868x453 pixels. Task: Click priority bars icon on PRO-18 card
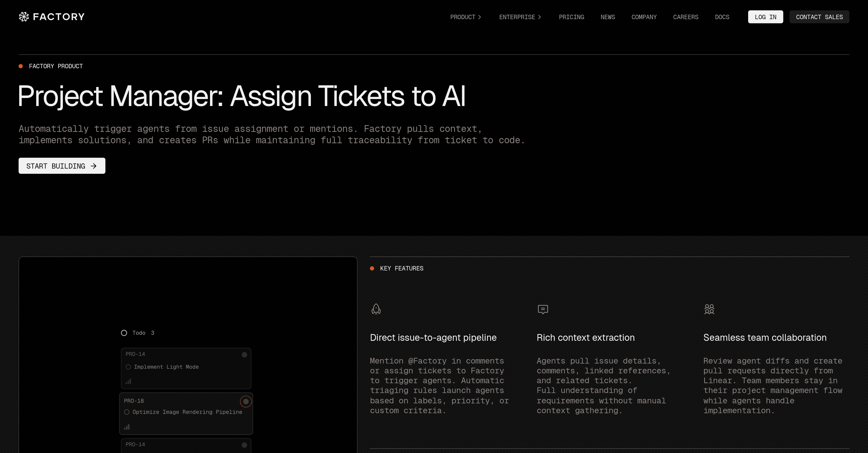127,427
